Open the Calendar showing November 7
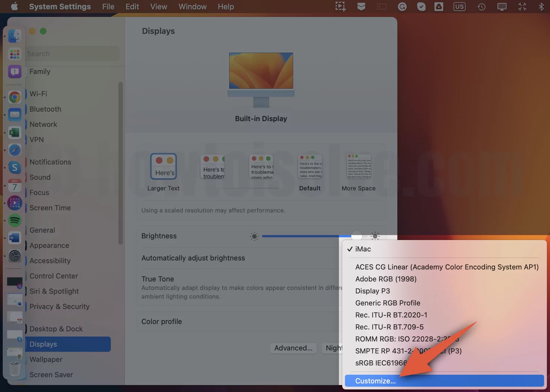550x392 pixels. click(14, 185)
